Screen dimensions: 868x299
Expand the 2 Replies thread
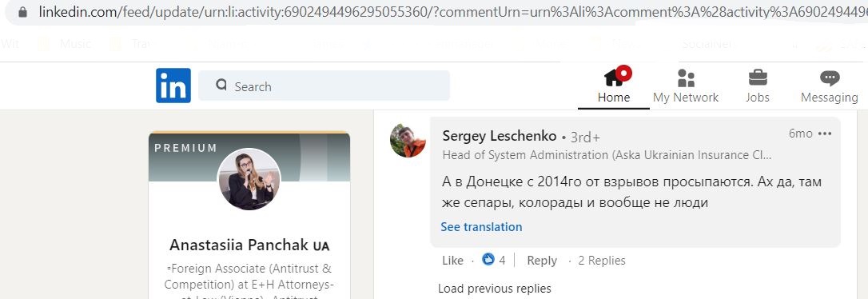click(x=602, y=261)
